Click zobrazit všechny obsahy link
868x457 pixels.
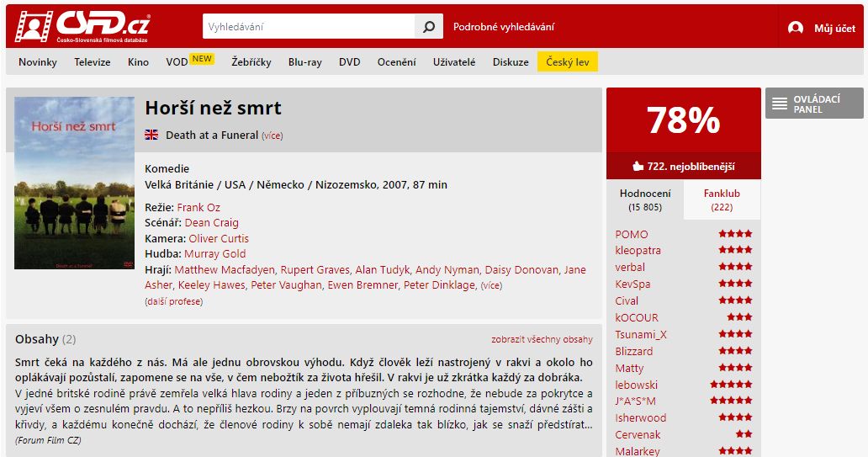(x=542, y=339)
